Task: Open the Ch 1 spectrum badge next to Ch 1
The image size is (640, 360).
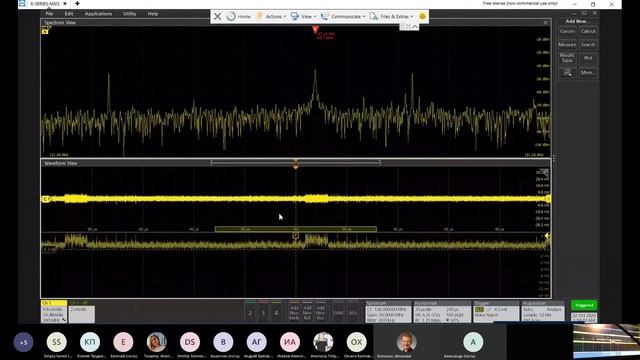Action: coord(82,311)
